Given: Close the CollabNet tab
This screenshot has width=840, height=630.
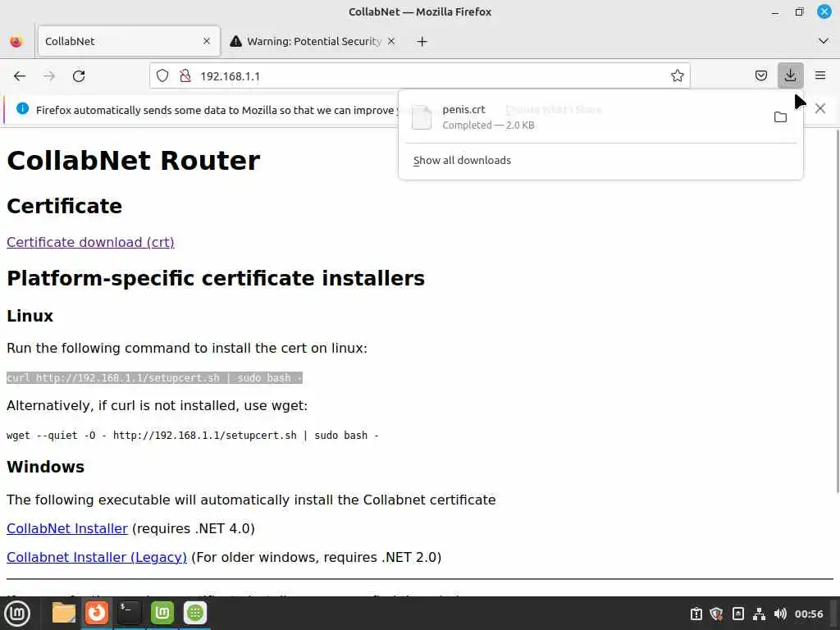Looking at the screenshot, I should coord(206,41).
